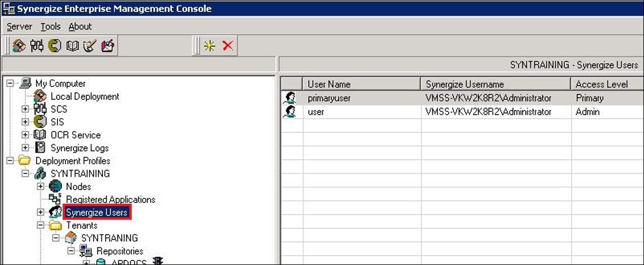Click the OCR Service book icon in tree

click(40, 134)
